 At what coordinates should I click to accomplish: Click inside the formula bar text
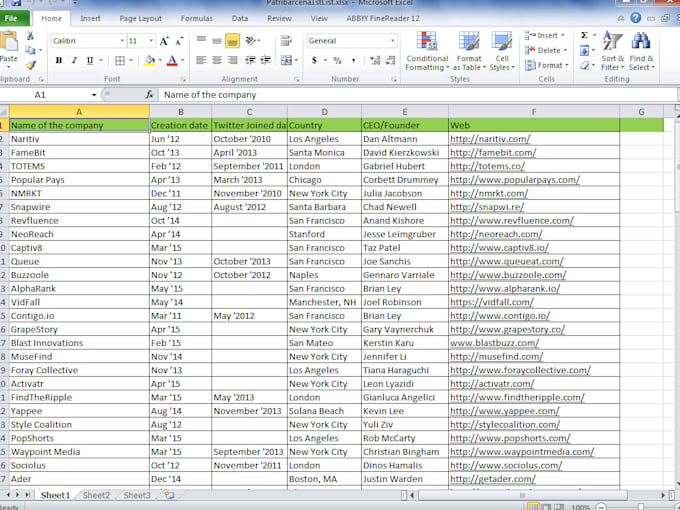coord(210,95)
